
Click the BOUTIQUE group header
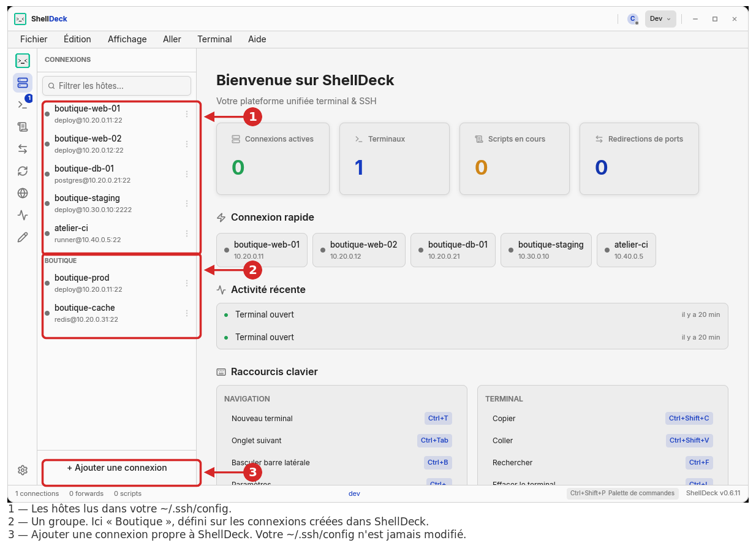click(x=61, y=261)
